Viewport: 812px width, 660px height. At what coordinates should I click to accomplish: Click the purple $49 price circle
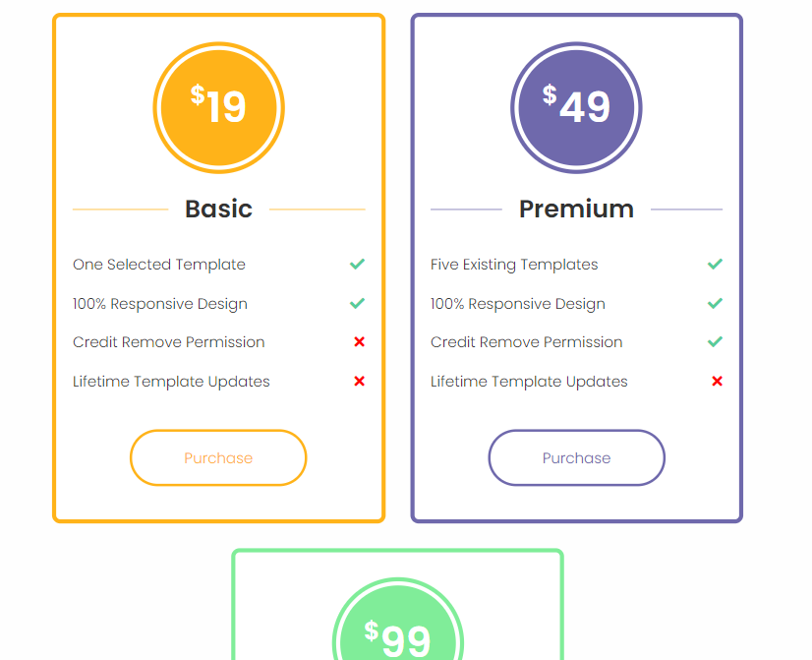[576, 108]
